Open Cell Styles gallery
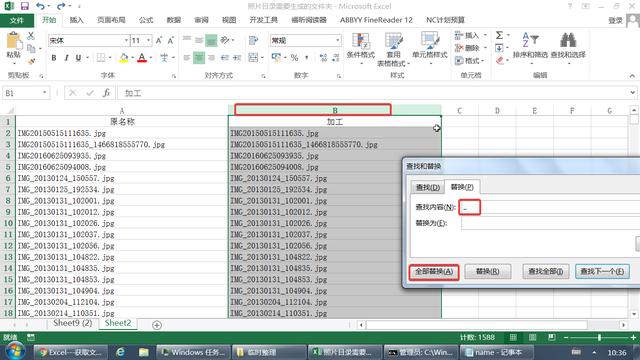This screenshot has height=360, width=640. pos(430,48)
